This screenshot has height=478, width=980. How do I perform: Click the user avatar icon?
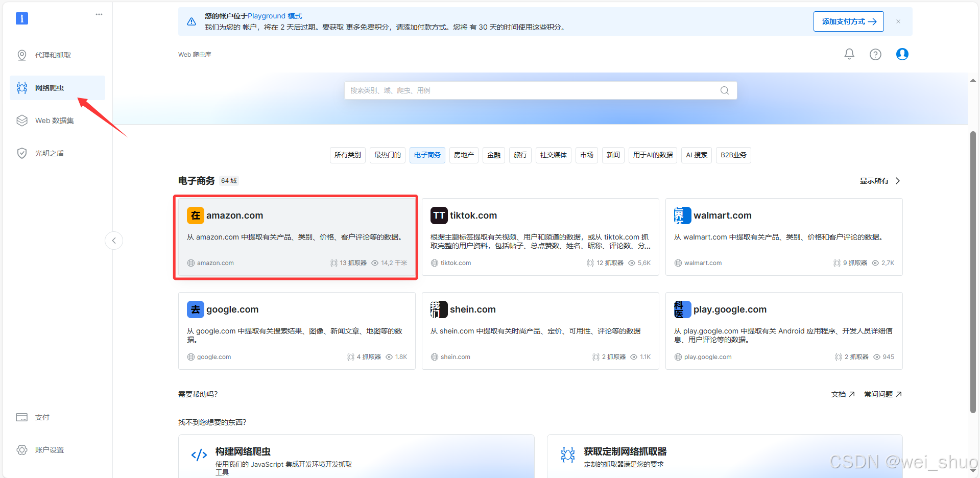pos(902,54)
